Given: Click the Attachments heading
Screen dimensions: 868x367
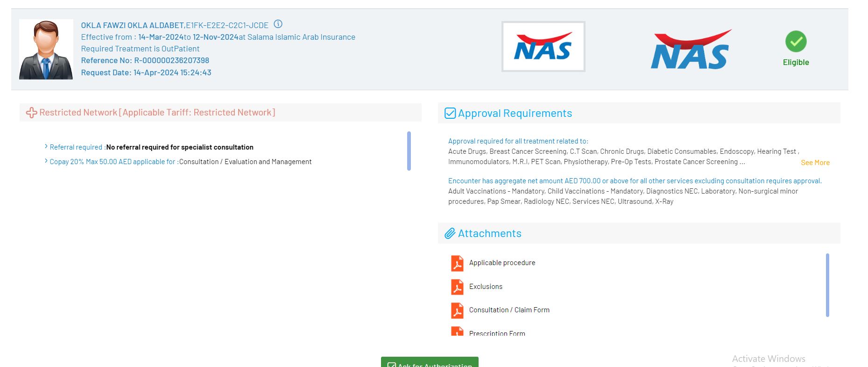Looking at the screenshot, I should (489, 233).
